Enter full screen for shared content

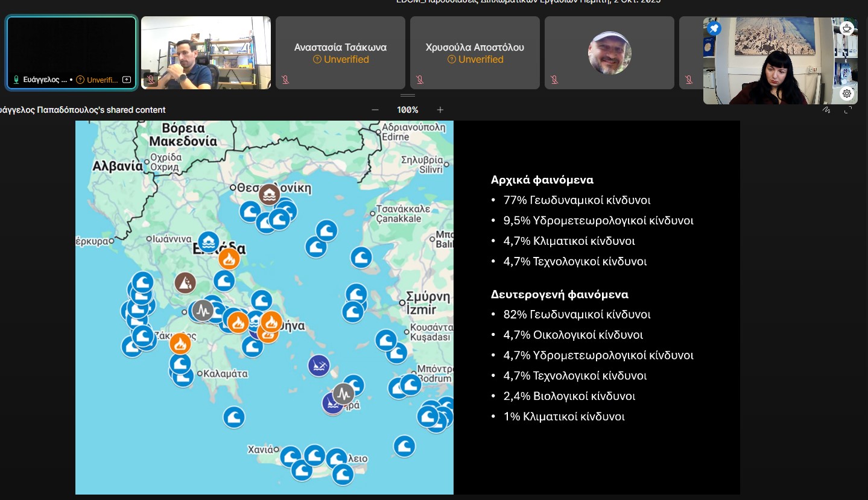[848, 110]
